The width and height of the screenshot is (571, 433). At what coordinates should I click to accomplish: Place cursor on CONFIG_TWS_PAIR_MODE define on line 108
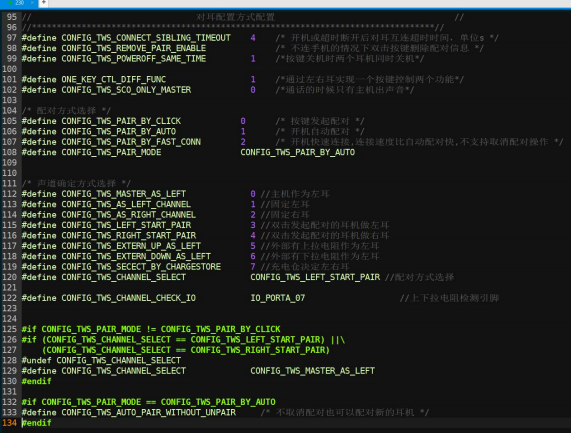111,152
